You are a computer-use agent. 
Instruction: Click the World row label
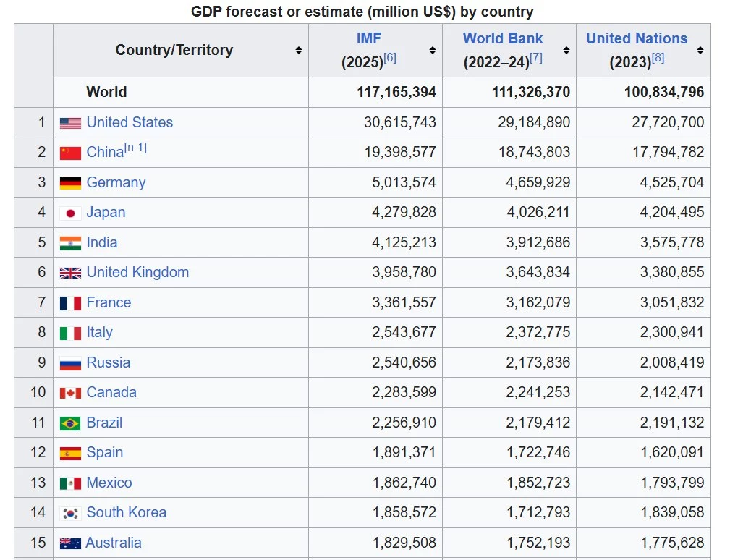106,92
